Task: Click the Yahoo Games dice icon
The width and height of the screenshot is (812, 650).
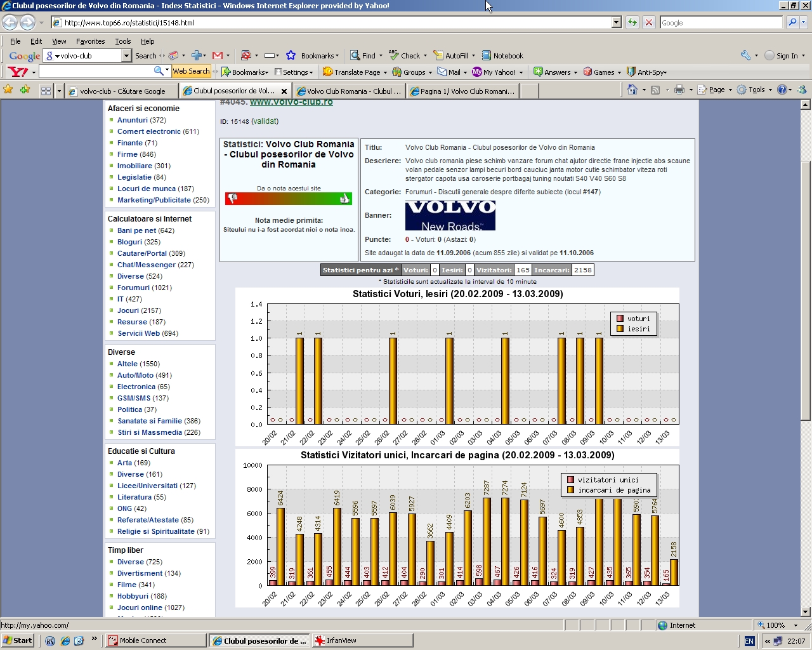Action: pos(587,72)
